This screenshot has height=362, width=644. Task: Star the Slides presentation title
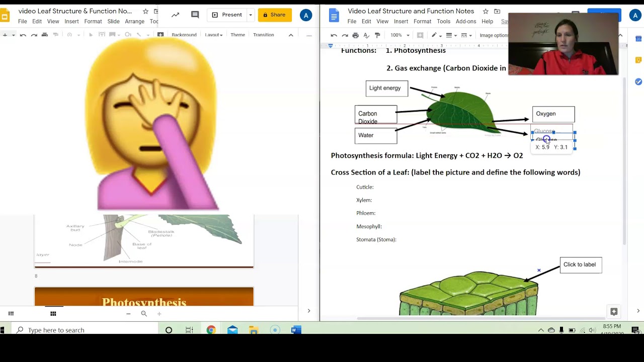pos(145,11)
